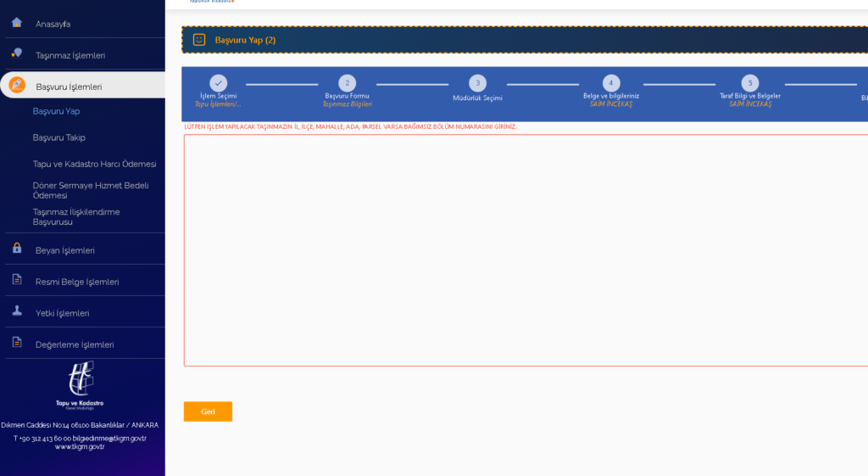Screen dimensions: 868x476
Task: Click the Değerleme İşlemleri document icon
Action: pos(17,343)
